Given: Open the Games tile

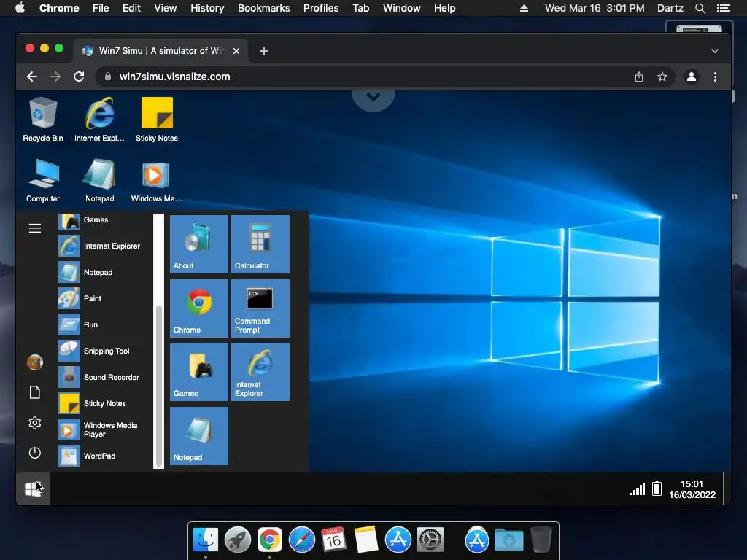Looking at the screenshot, I should (x=199, y=372).
